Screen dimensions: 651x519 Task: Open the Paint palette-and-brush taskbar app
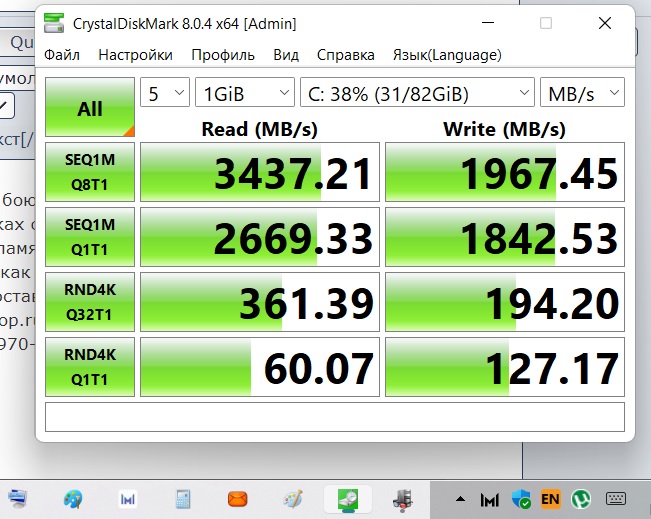click(293, 499)
